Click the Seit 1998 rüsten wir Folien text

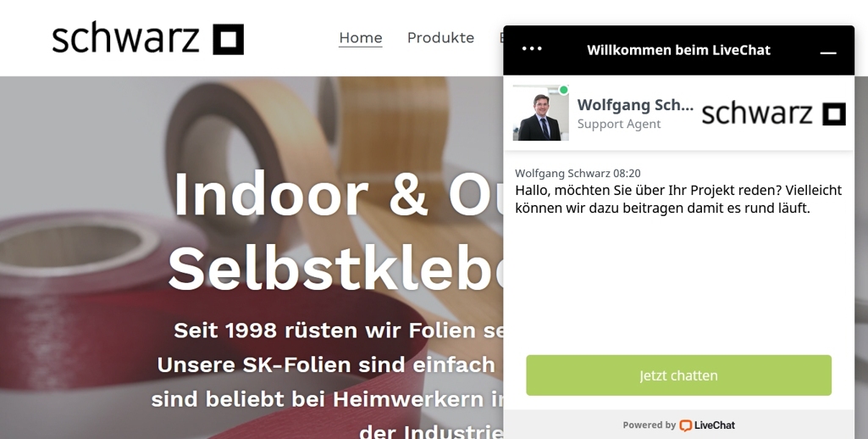coord(338,331)
